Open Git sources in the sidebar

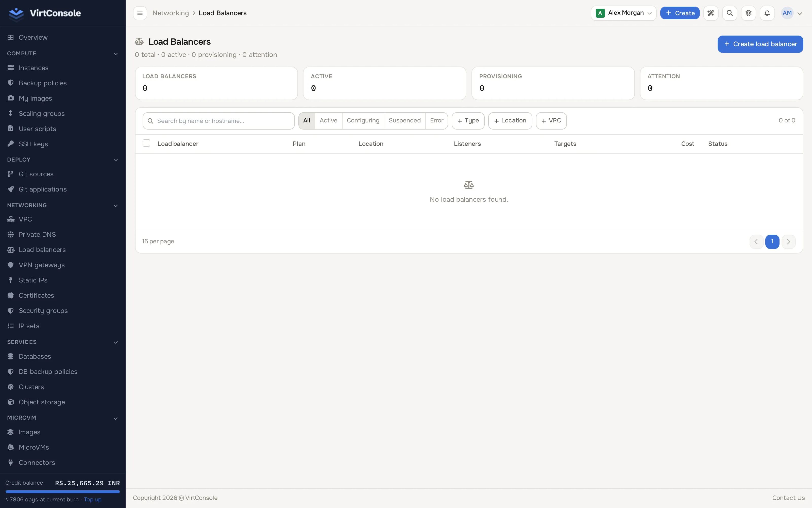click(x=63, y=174)
